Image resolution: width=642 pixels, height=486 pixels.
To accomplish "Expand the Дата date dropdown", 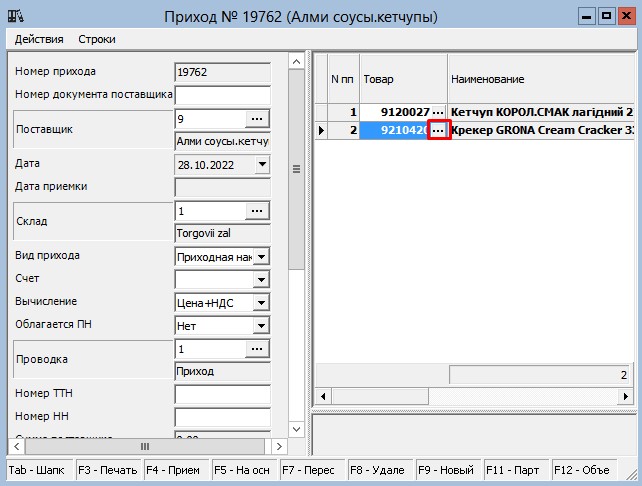I will click(x=262, y=165).
